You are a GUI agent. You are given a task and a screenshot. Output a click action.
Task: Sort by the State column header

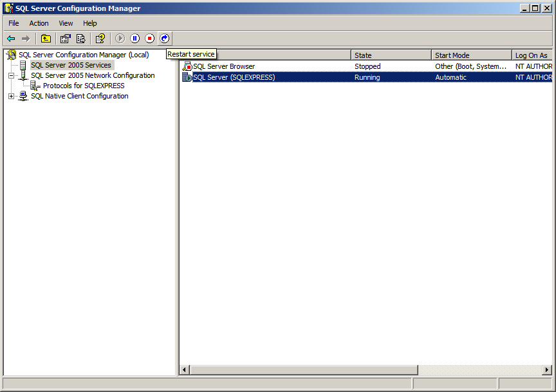click(391, 55)
